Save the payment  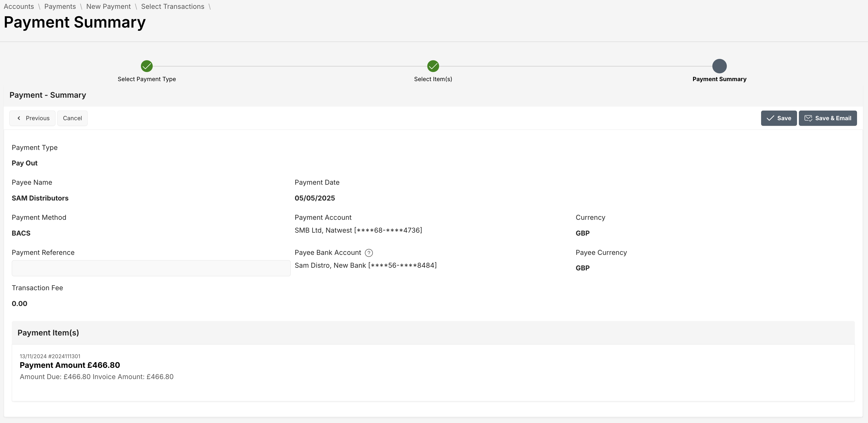click(x=779, y=118)
